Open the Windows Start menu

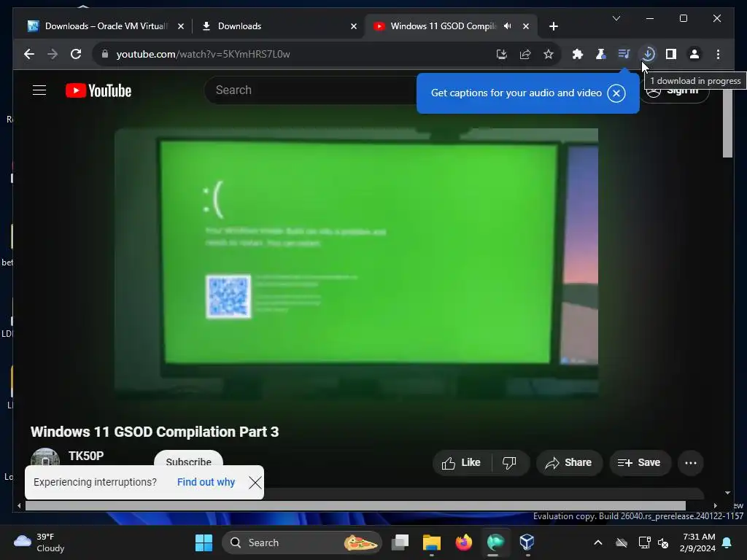(x=204, y=542)
